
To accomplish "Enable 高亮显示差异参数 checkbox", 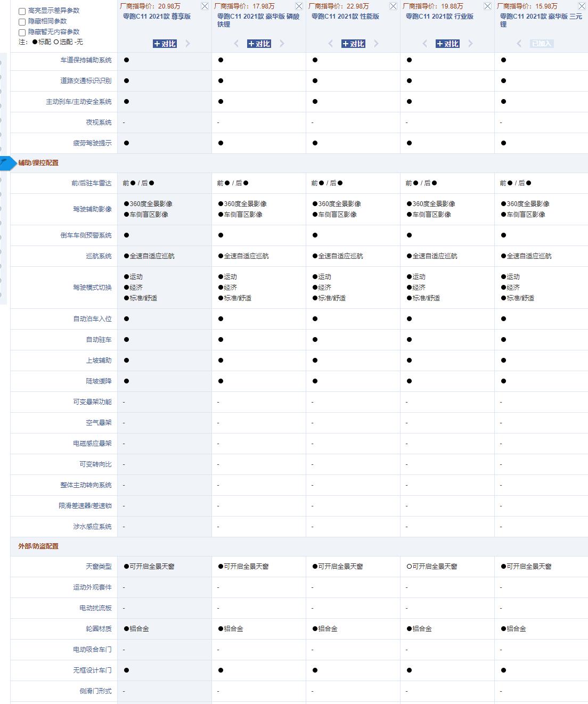I will 22,11.
